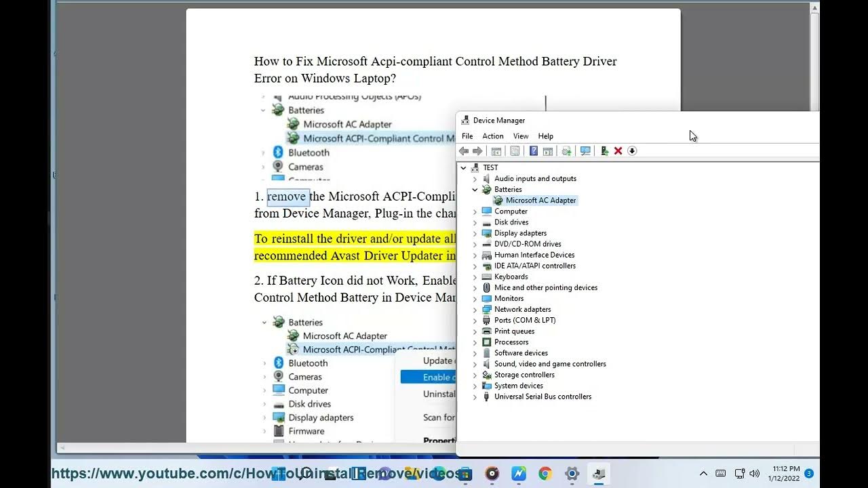Open the View menu in Device Manager
This screenshot has height=488, width=868.
[521, 136]
